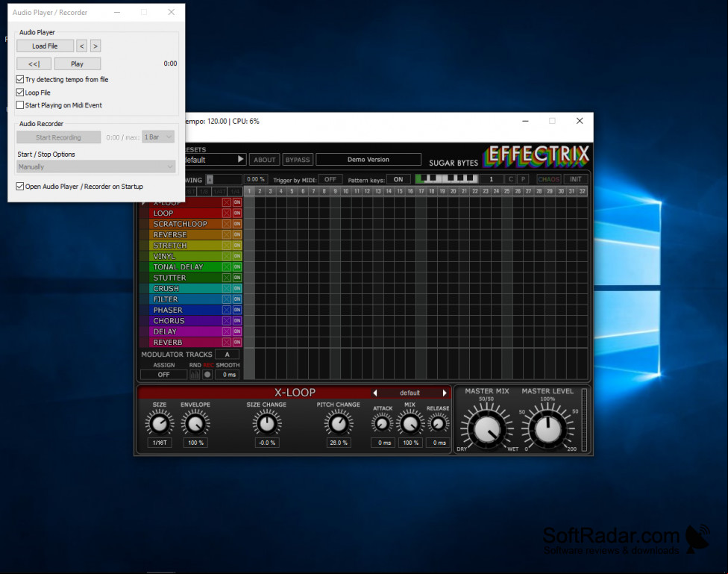Toggle the REVERSE effect ON switch

coord(236,234)
